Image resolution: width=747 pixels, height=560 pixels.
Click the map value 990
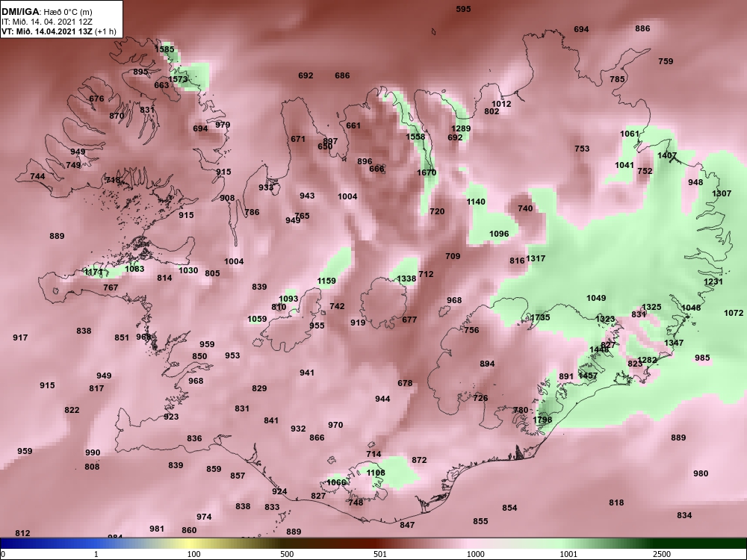click(93, 453)
